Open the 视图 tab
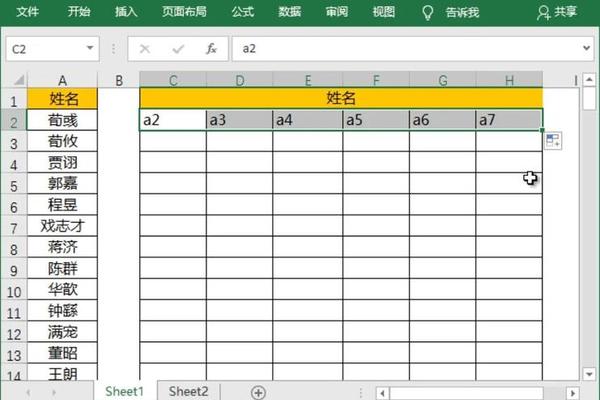Screen dimensions: 600x400 click(384, 12)
